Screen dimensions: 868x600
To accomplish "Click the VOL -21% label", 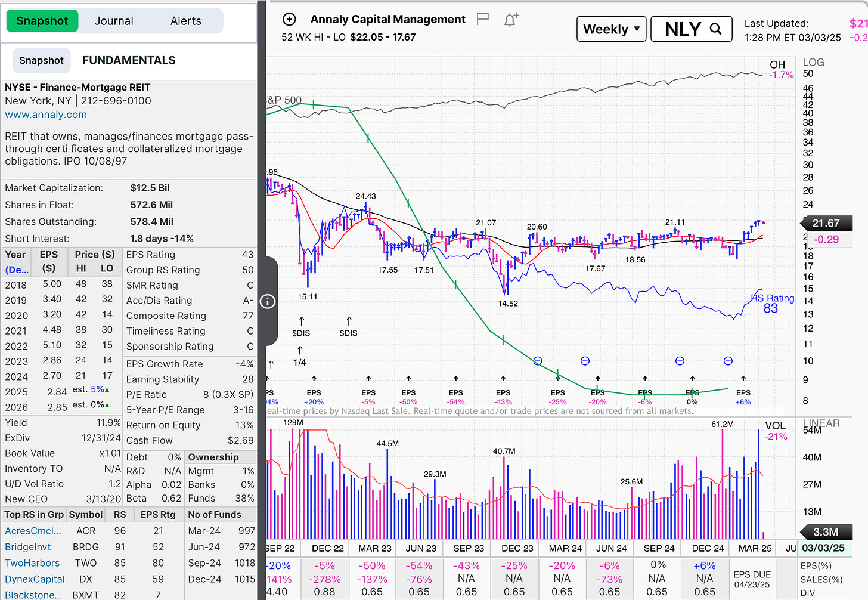I will 776,431.
